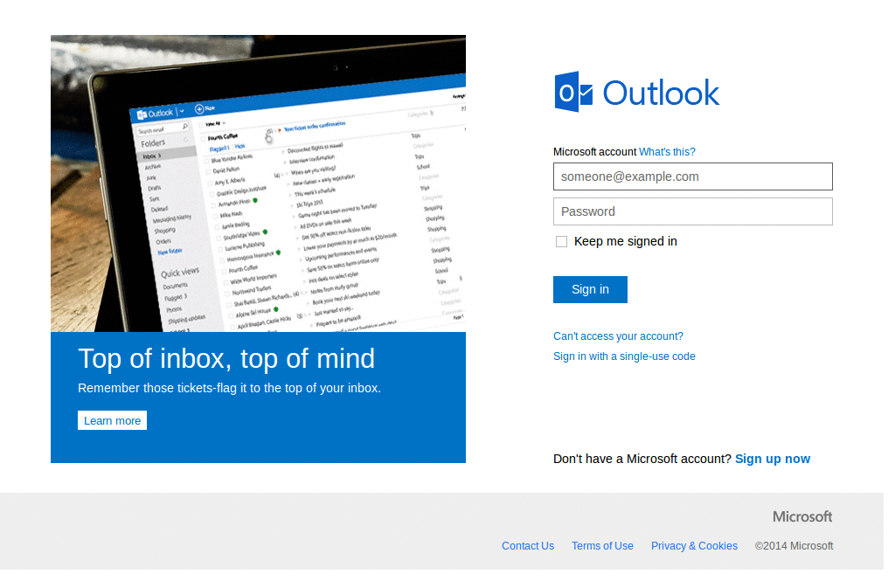
Task: Choose Sign in with a single-use code
Action: 624,356
